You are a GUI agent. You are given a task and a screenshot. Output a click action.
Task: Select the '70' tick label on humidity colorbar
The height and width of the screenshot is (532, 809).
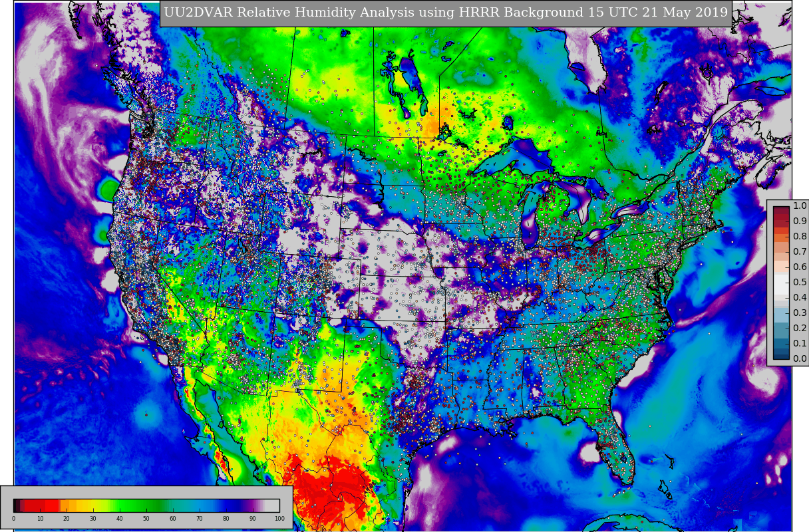pyautogui.click(x=200, y=519)
